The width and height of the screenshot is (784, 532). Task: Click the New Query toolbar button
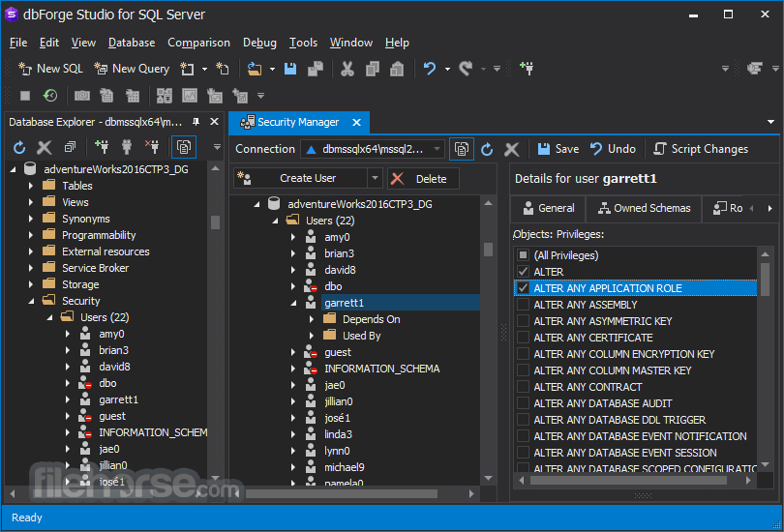point(132,69)
